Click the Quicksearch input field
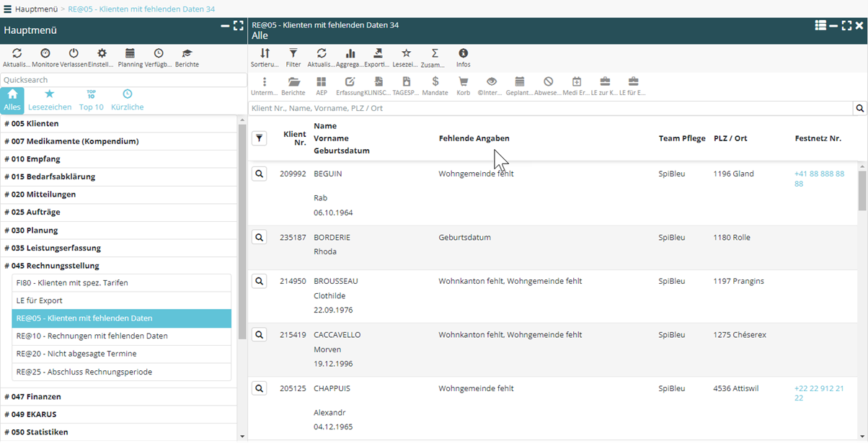This screenshot has height=443, width=868. click(x=123, y=80)
